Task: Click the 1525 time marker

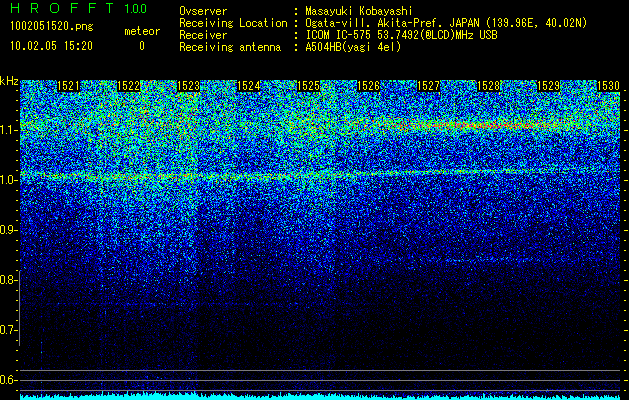Action: tap(308, 86)
